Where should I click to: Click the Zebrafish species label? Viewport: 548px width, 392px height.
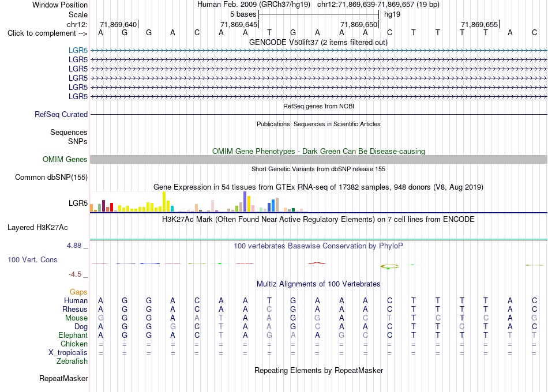pos(72,361)
